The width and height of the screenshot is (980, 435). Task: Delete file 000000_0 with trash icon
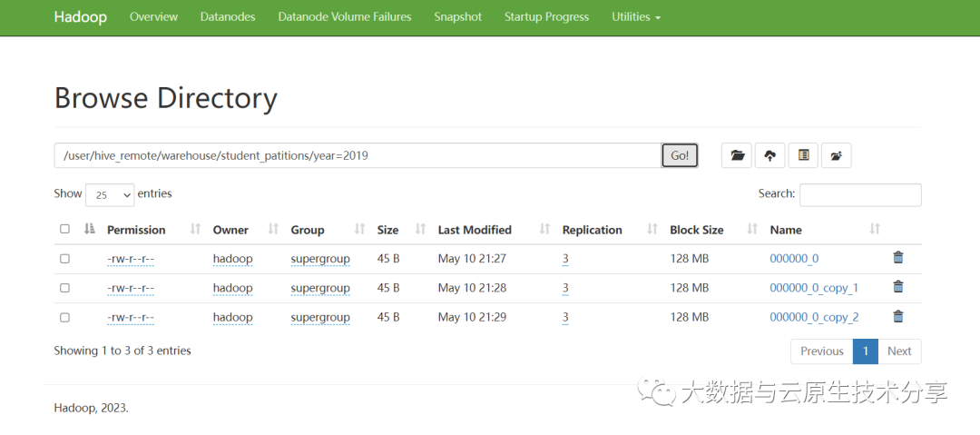(x=898, y=258)
